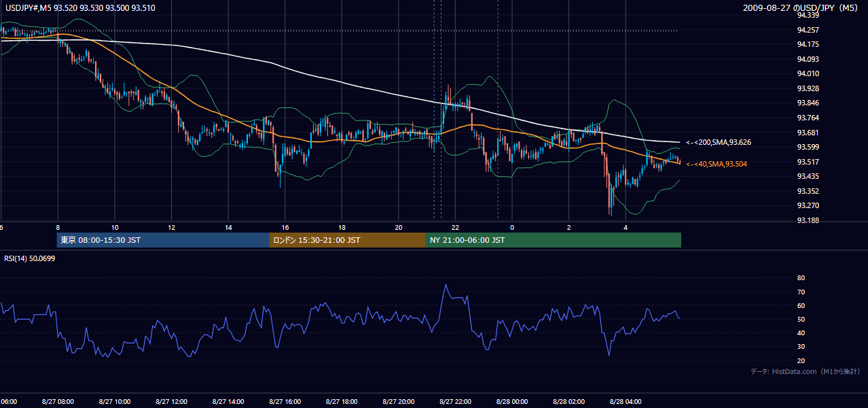The width and height of the screenshot is (868, 408).
Task: Click RSI axis level 20
Action: point(801,360)
